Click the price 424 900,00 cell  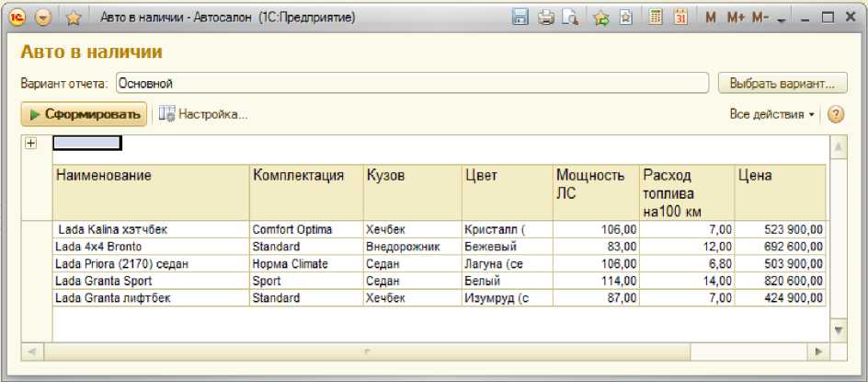[781, 298]
